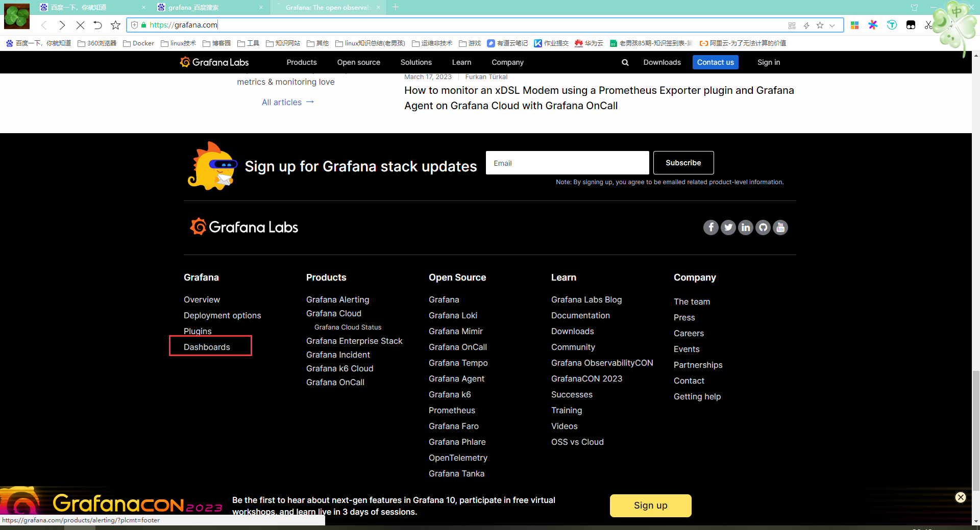Click the page vertical scrollbar thumb
The width and height of the screenshot is (980, 530).
pos(976,430)
